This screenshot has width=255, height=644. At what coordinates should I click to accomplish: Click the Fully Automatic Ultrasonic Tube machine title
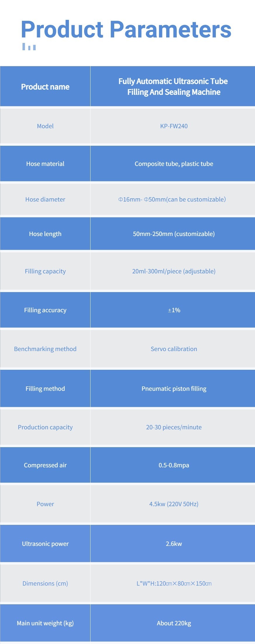pos(174,86)
